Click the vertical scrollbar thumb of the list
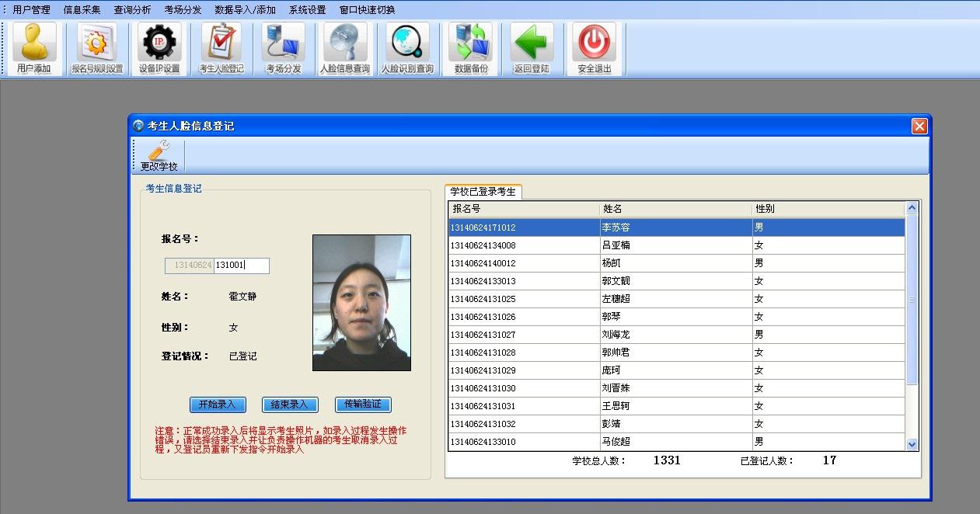Viewport: 980px width, 514px height. tap(912, 299)
